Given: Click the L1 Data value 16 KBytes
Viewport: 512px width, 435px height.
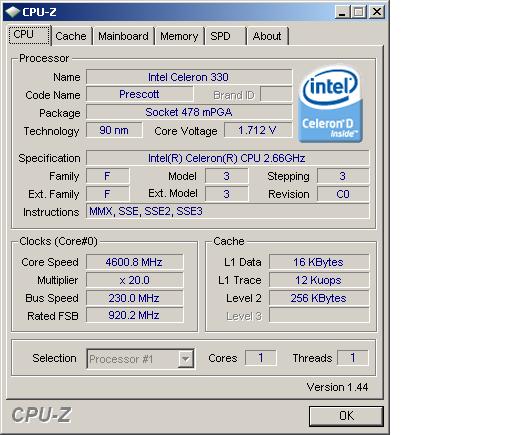Looking at the screenshot, I should [x=319, y=262].
